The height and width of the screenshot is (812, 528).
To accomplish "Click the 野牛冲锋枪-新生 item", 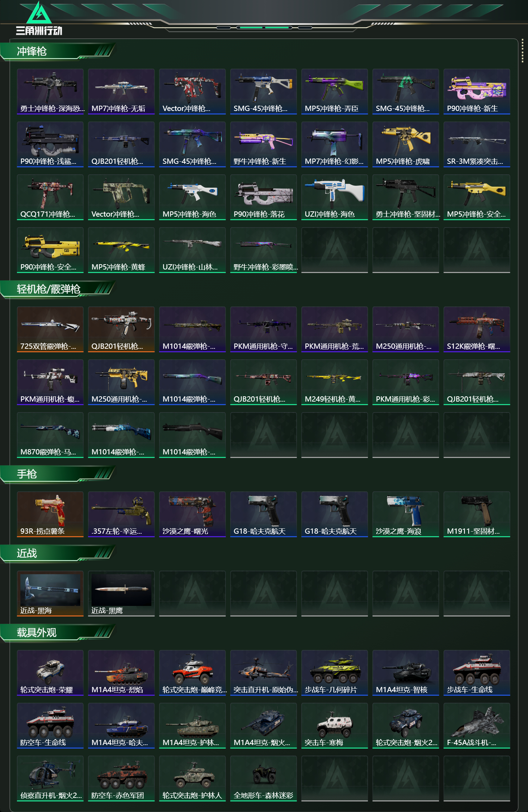I will (x=263, y=144).
